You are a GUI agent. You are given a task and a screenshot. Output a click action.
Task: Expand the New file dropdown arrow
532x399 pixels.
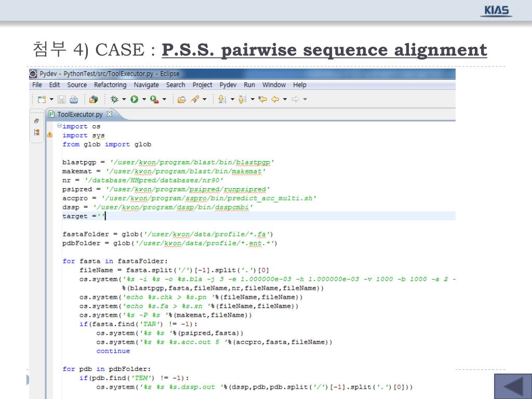pos(51,99)
